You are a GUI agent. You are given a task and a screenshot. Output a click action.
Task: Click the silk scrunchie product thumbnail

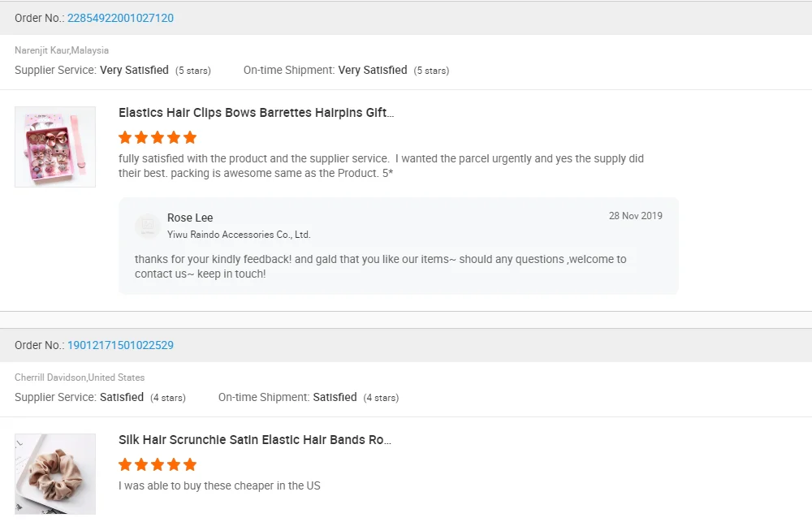point(55,473)
